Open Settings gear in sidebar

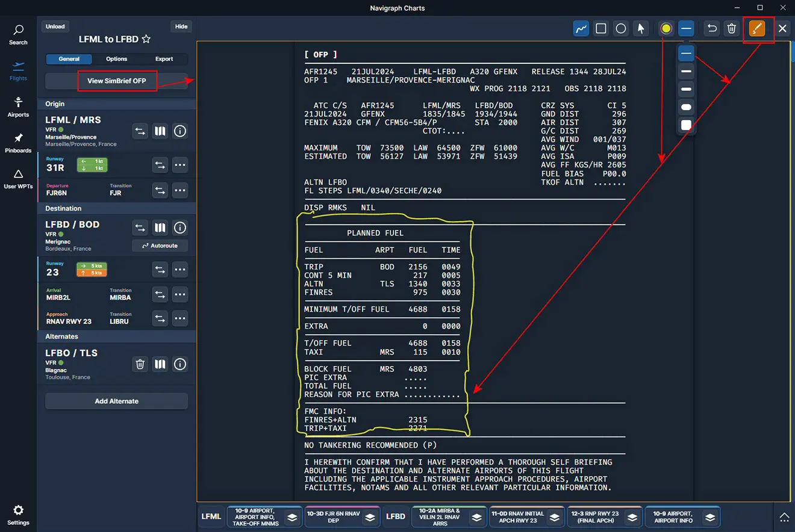tap(18, 515)
